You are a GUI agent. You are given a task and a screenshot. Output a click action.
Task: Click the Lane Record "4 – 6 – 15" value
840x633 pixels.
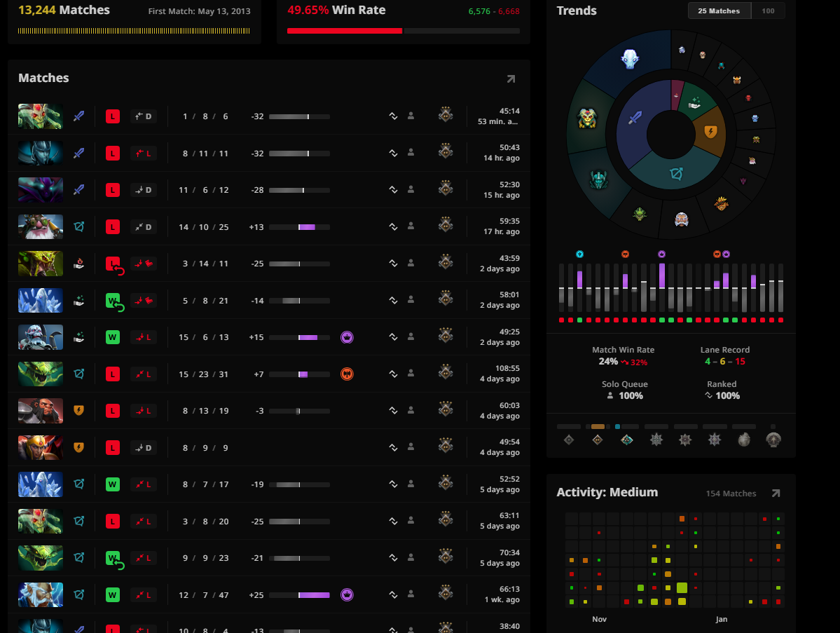pos(725,361)
